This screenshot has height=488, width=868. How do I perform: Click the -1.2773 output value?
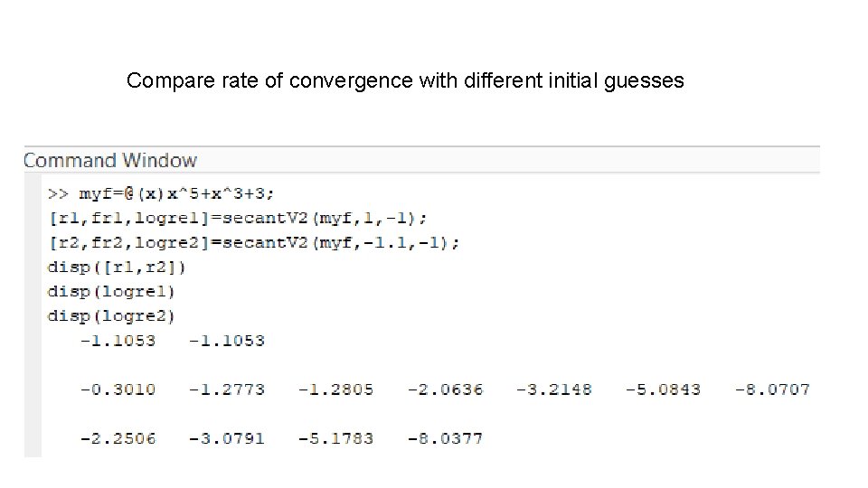pyautogui.click(x=227, y=389)
